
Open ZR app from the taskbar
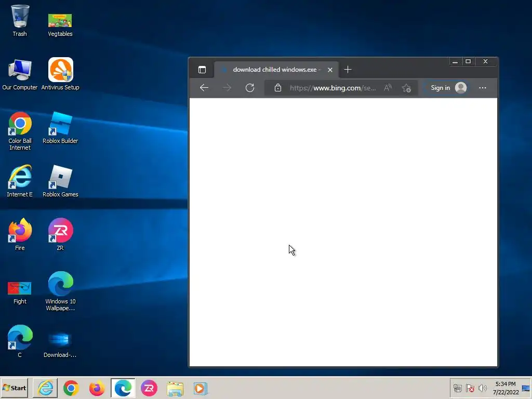(149, 388)
